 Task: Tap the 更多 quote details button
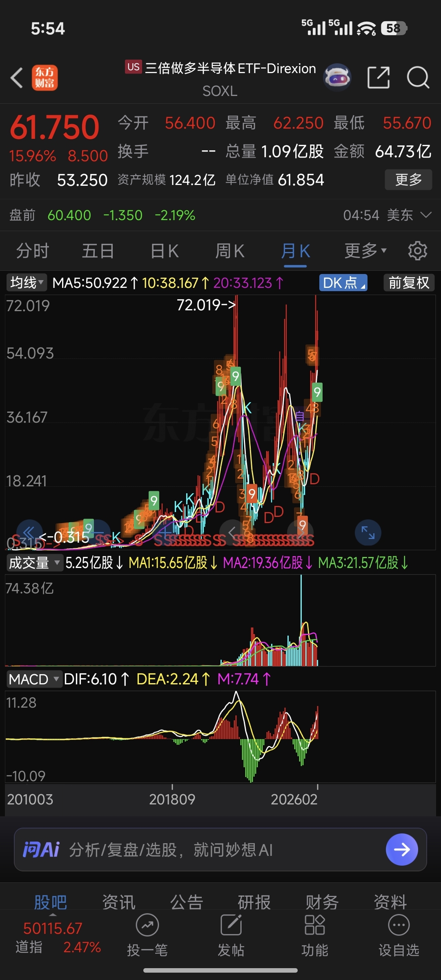tap(408, 180)
